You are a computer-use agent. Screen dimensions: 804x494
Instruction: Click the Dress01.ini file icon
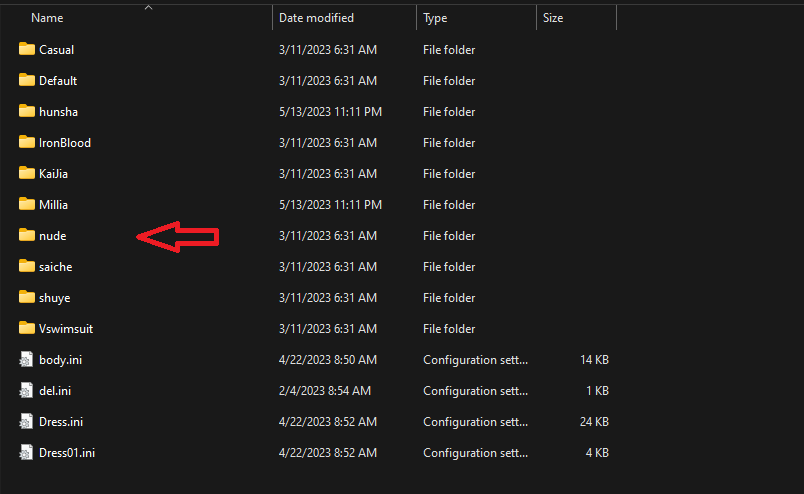click(26, 452)
